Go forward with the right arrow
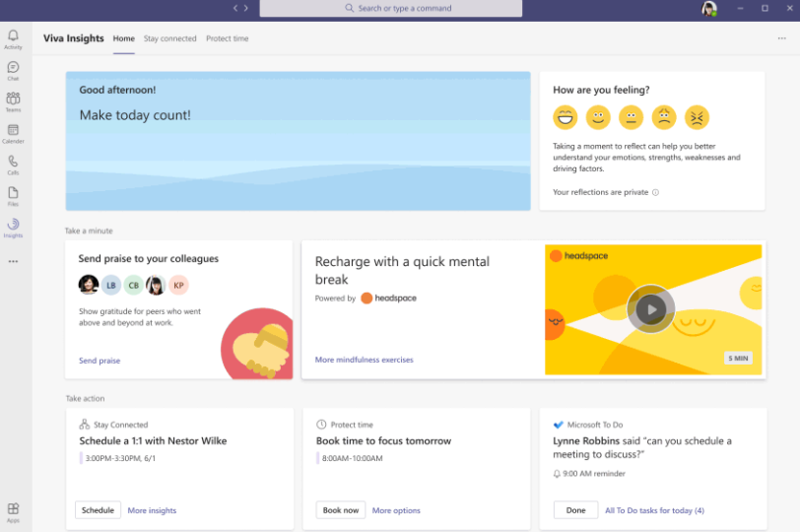800x532 pixels. [246, 8]
